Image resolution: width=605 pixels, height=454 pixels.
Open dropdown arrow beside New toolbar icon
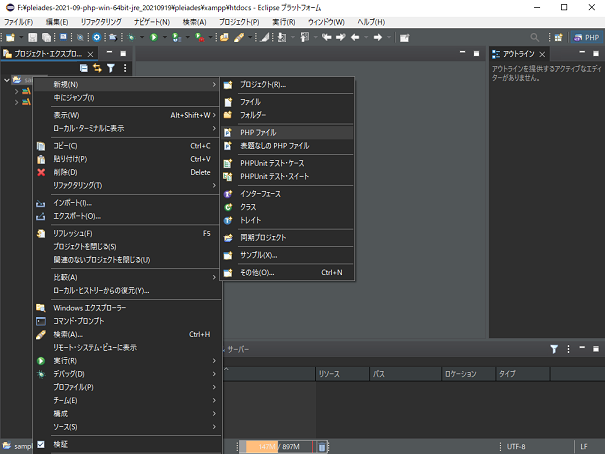tap(21, 37)
